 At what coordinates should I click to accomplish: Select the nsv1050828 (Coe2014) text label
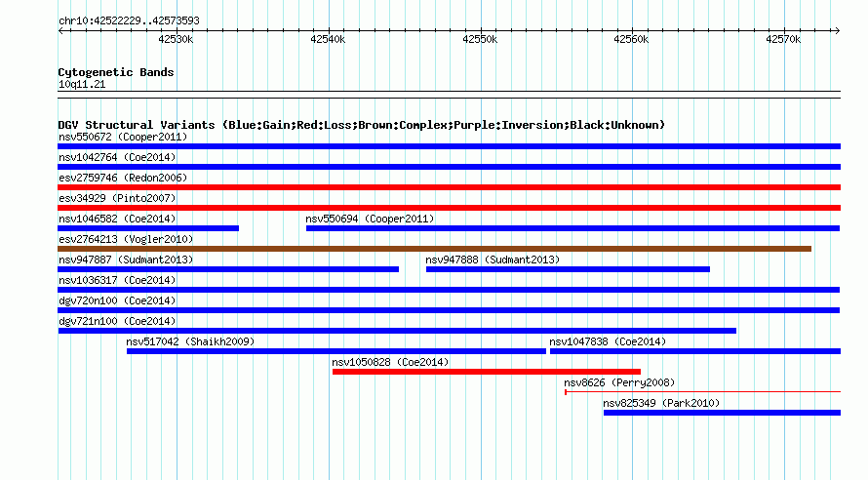pyautogui.click(x=390, y=362)
